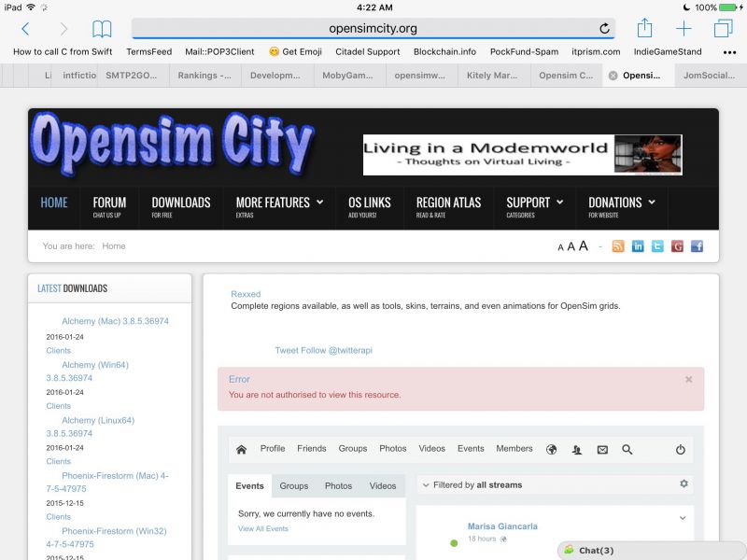Open the RSS feed icon
The width and height of the screenshot is (747, 560).
618,246
